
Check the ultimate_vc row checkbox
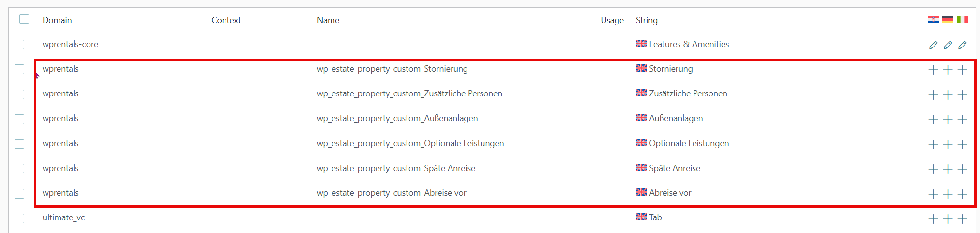tap(19, 218)
